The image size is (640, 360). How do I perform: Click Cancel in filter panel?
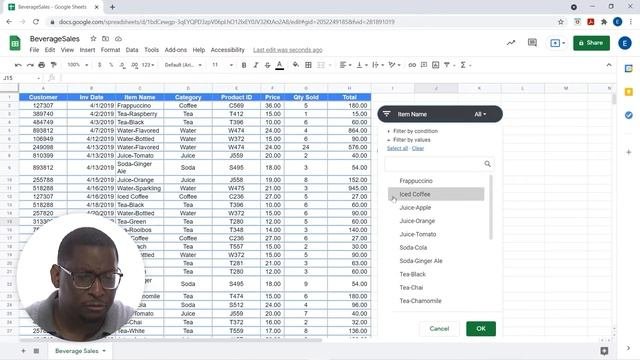[x=439, y=329]
